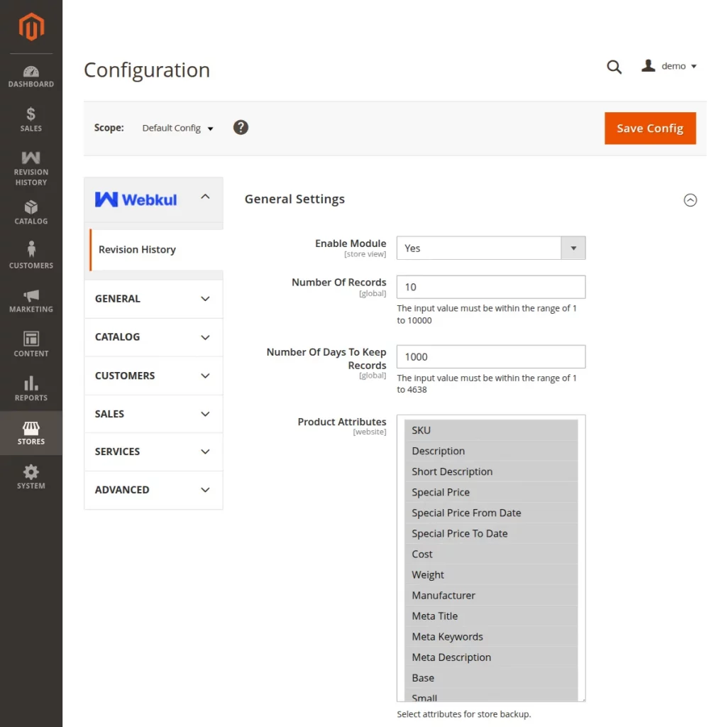Image resolution: width=728 pixels, height=727 pixels.
Task: Select Meta Title attribute option
Action: [491, 616]
